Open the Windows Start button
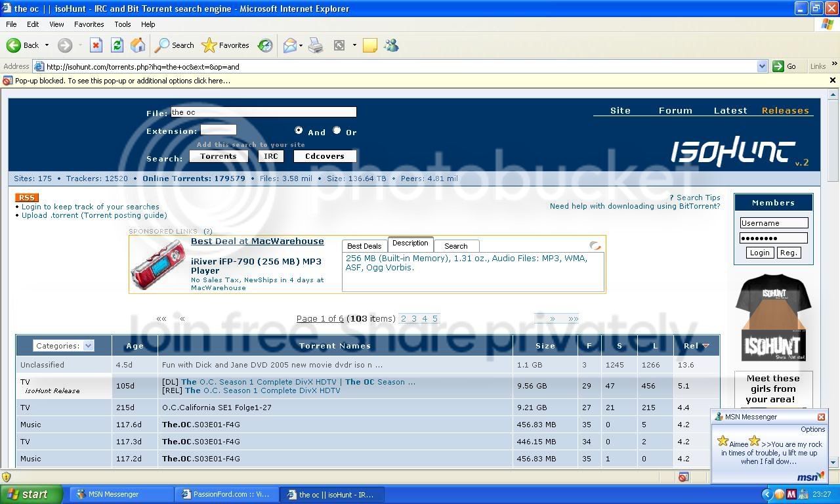This screenshot has height=504, width=840. pos(31,494)
